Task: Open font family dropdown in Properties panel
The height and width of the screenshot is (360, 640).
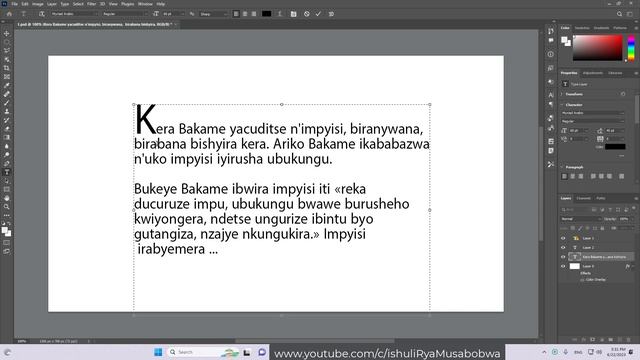Action: (x=593, y=113)
